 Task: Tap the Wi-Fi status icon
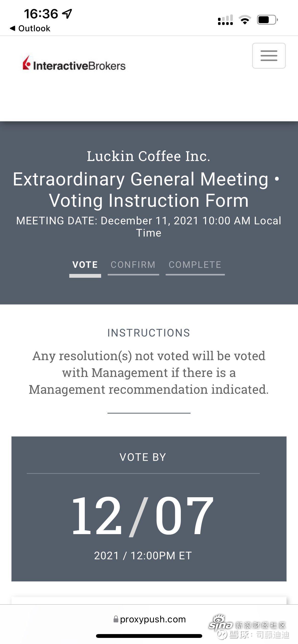[245, 20]
